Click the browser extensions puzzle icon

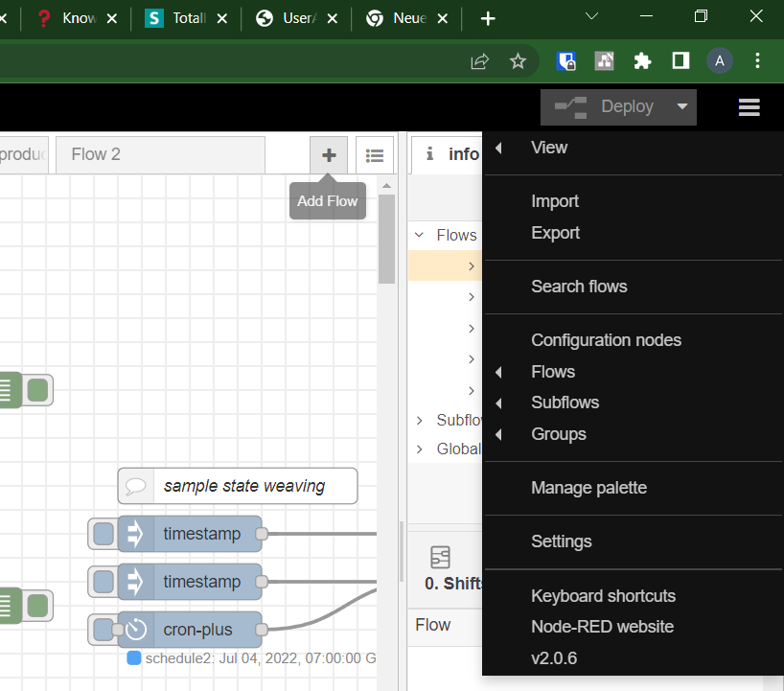[x=642, y=61]
